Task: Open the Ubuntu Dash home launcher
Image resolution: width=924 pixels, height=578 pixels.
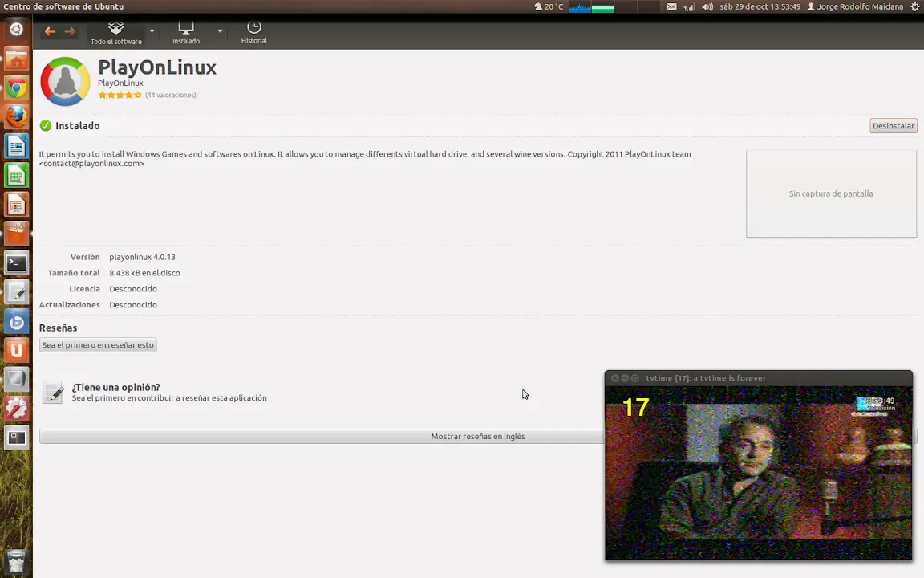Action: click(x=17, y=30)
